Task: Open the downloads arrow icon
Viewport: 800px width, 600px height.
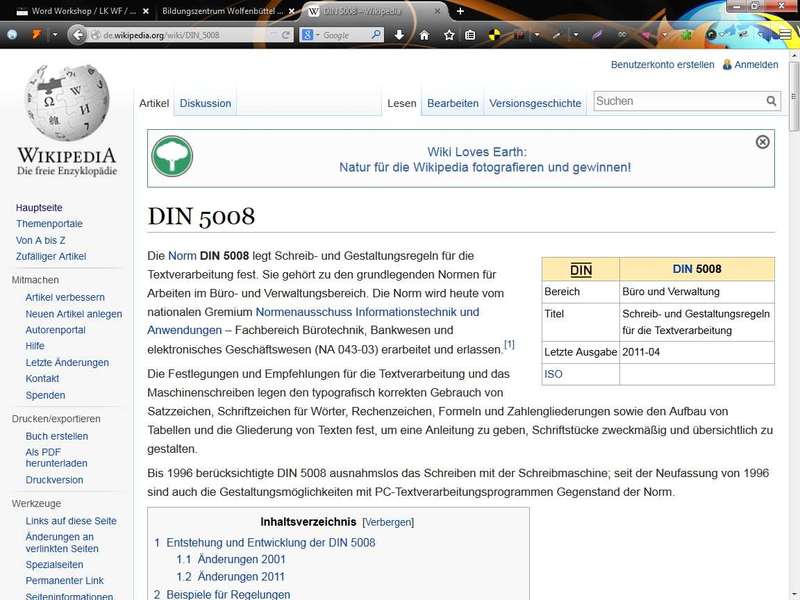Action: (399, 35)
